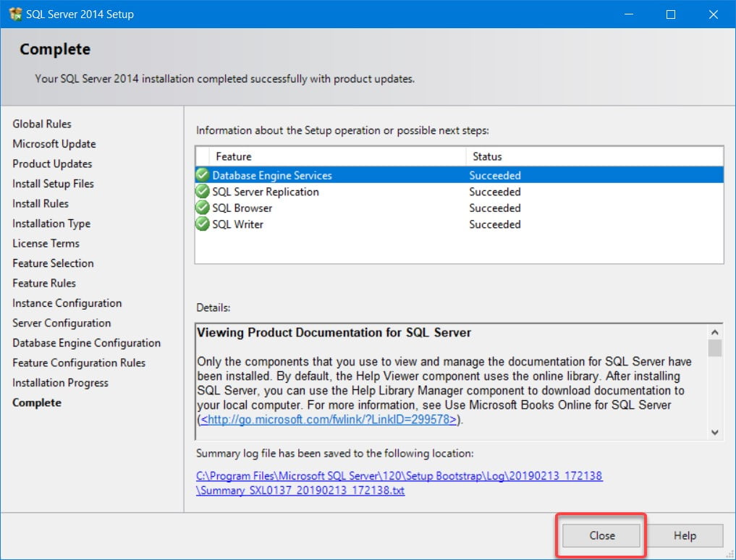Select the SQL Browser feature row
This screenshot has height=560, width=736.
(x=460, y=208)
